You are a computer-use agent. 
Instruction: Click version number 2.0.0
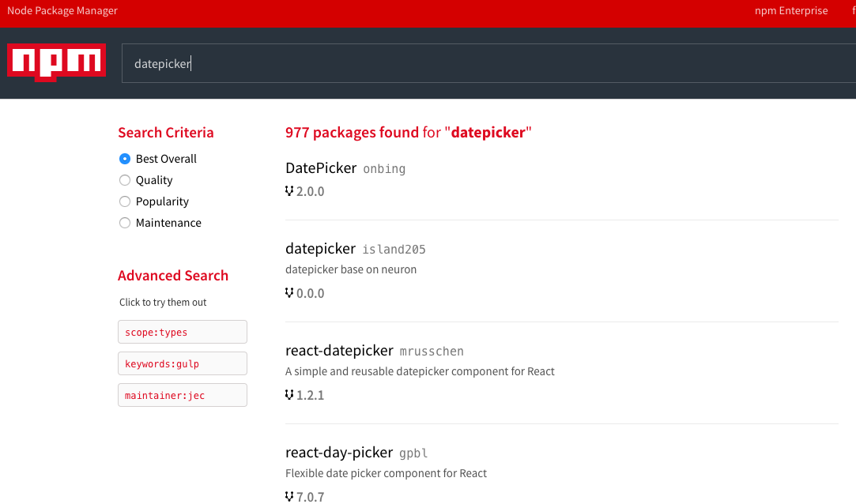click(x=310, y=191)
